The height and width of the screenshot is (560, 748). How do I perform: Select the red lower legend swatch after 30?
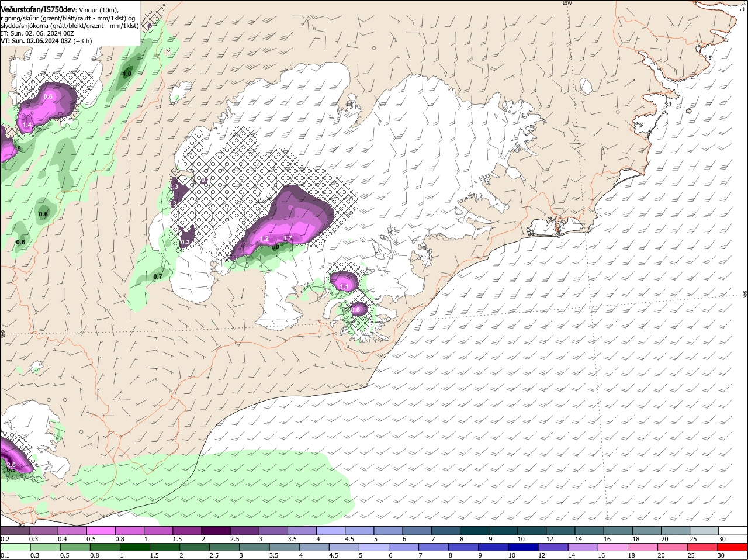[x=733, y=547]
